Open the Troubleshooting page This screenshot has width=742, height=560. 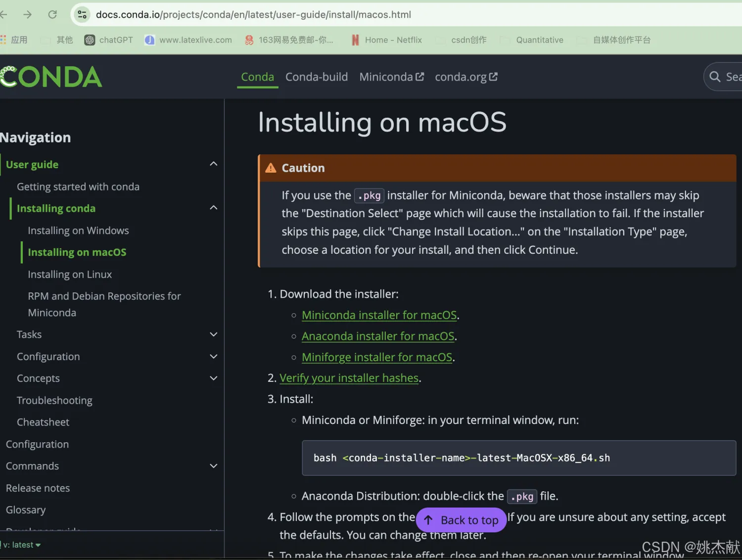pyautogui.click(x=54, y=400)
